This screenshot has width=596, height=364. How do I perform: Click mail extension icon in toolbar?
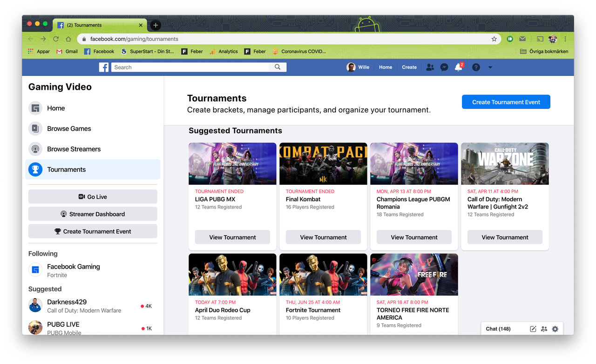pyautogui.click(x=522, y=39)
